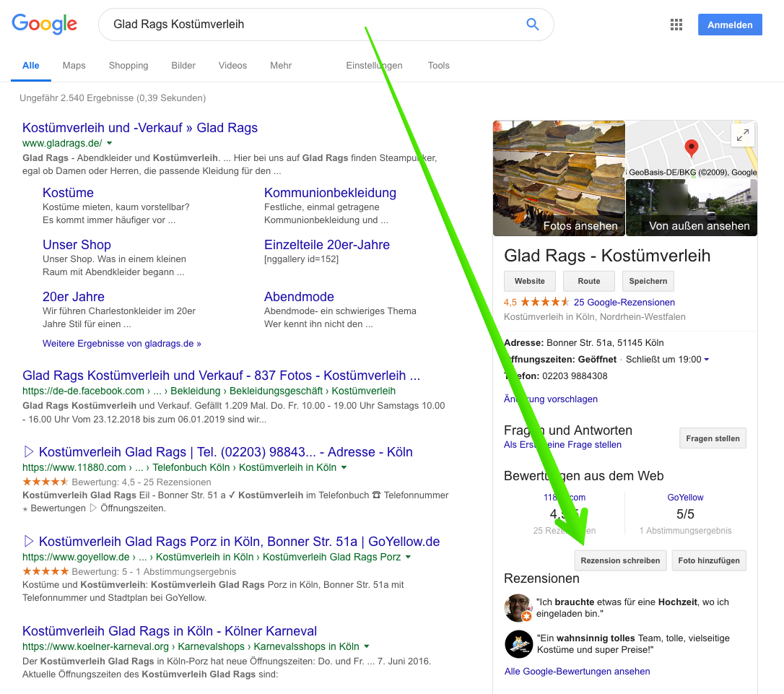This screenshot has height=694, width=784.
Task: Switch to the Shopping tab
Action: click(x=129, y=66)
